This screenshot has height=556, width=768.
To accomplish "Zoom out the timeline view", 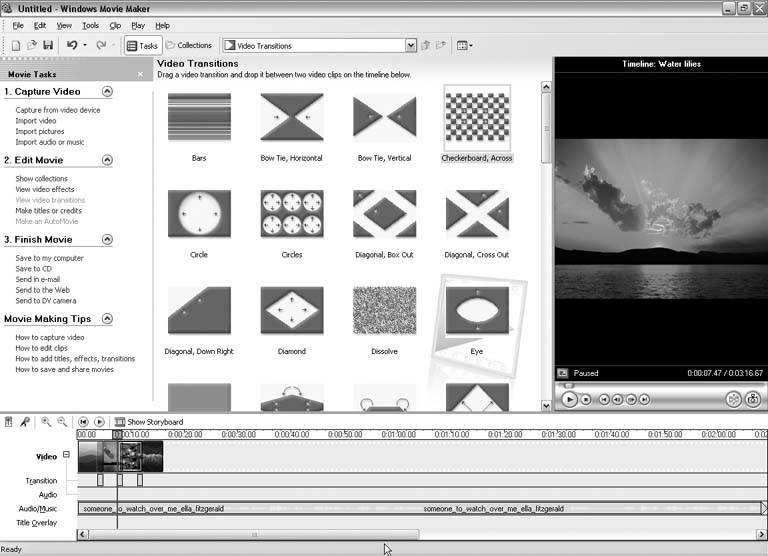I will 62,422.
